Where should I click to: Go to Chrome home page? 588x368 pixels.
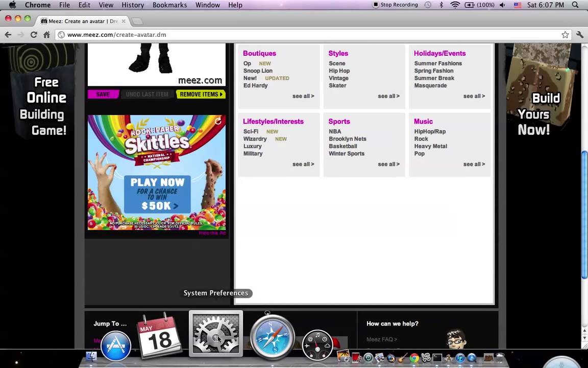pyautogui.click(x=46, y=35)
